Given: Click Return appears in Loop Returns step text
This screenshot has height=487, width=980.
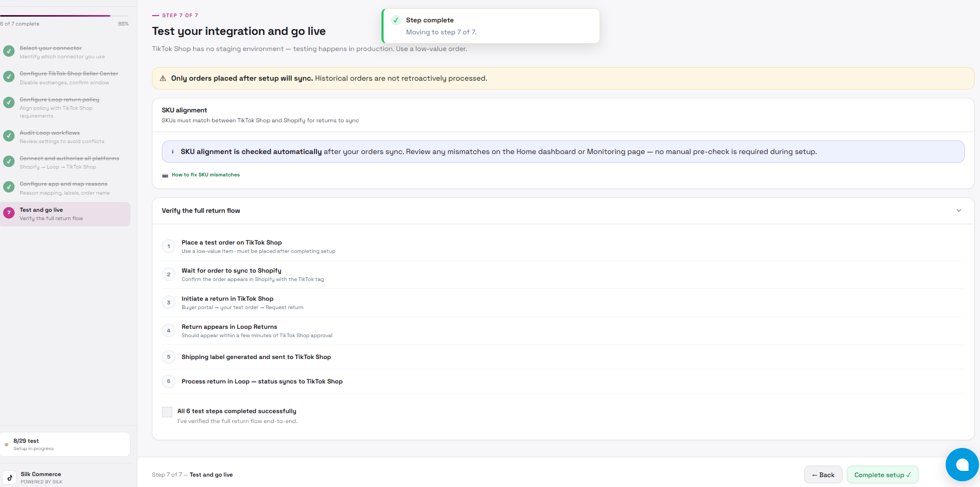Looking at the screenshot, I should 229,327.
